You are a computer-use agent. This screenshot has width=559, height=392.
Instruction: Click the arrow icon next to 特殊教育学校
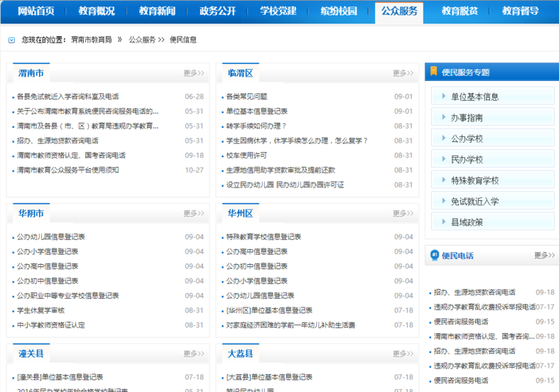point(444,179)
